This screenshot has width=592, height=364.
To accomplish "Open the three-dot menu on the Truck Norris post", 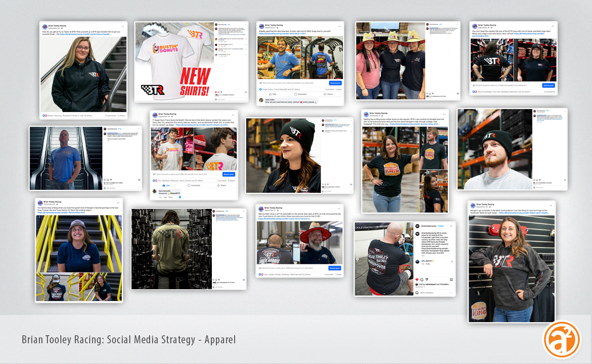I will 339,209.
